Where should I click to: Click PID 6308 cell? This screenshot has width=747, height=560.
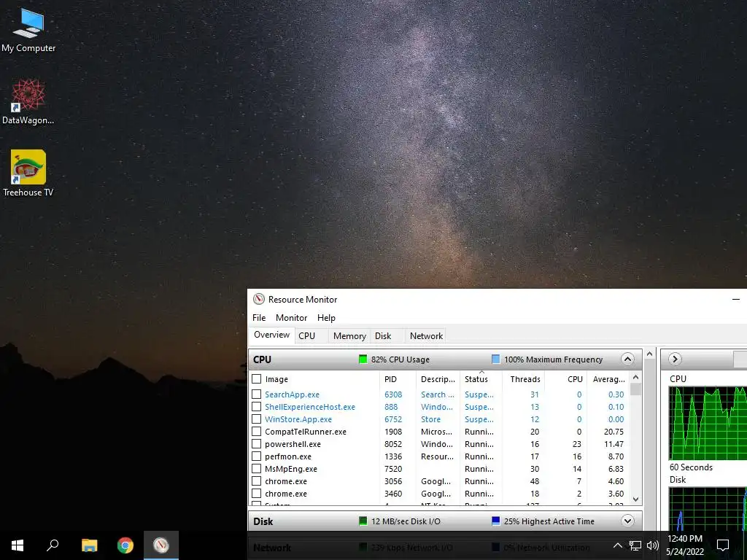[393, 394]
